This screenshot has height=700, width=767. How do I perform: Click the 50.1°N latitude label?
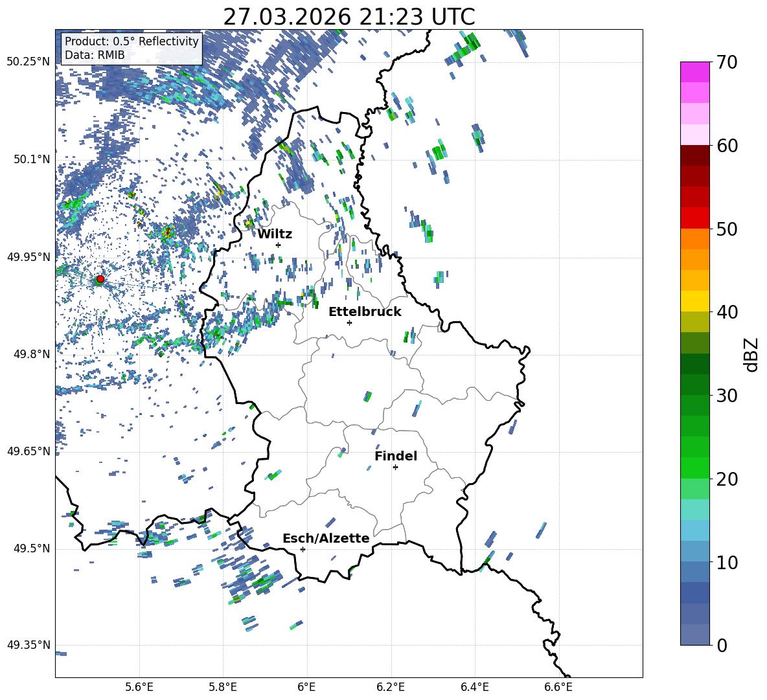[32, 160]
